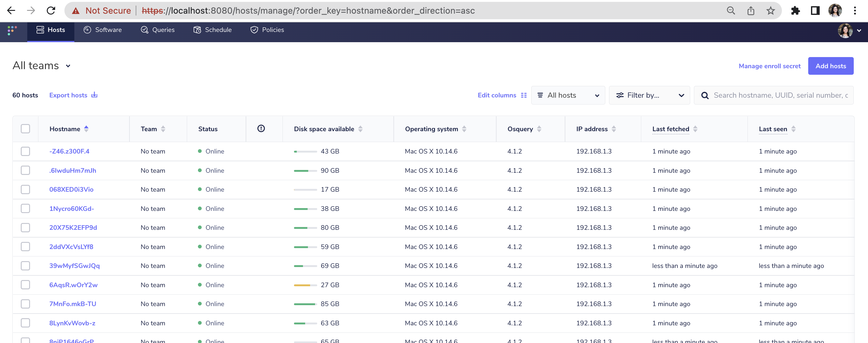Go to the Policies tab
The height and width of the screenshot is (343, 868).
pyautogui.click(x=267, y=30)
